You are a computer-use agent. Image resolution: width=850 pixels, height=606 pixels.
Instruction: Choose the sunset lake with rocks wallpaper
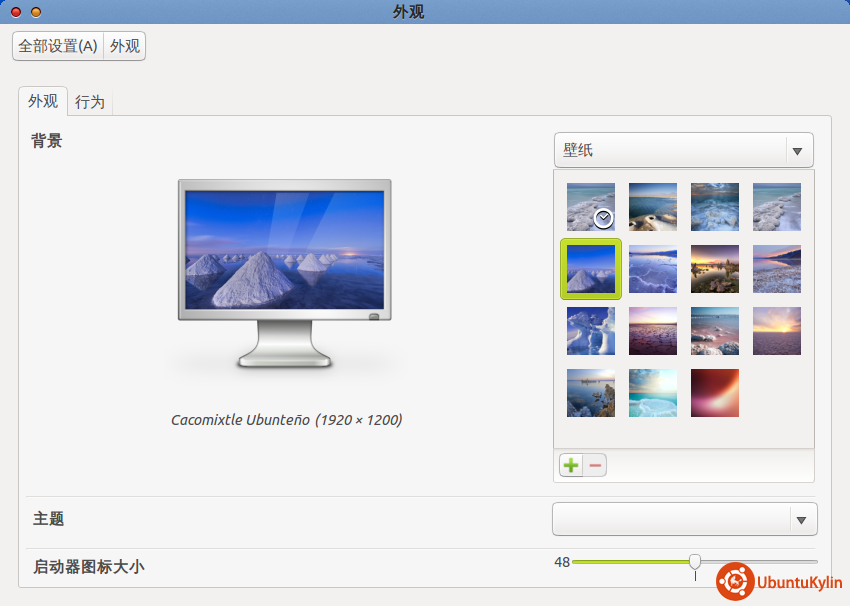(715, 269)
